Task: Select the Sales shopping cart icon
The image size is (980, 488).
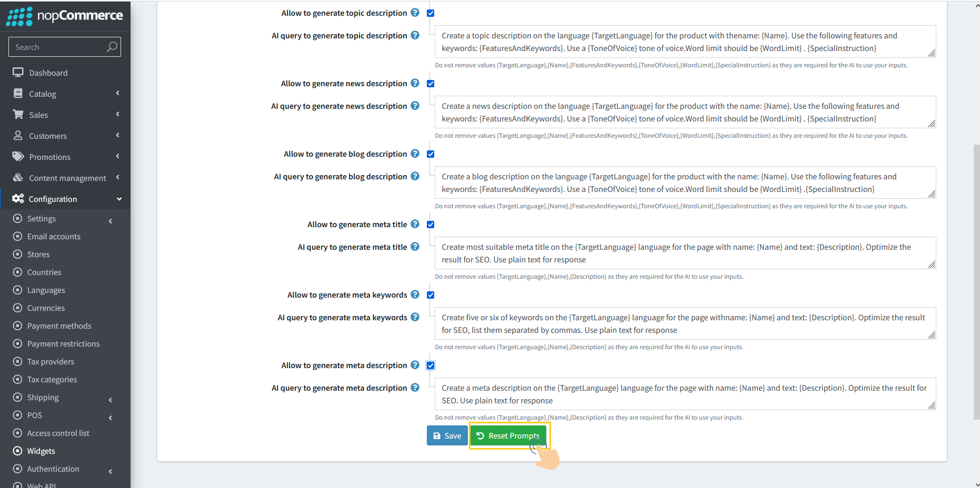Action: [x=17, y=114]
